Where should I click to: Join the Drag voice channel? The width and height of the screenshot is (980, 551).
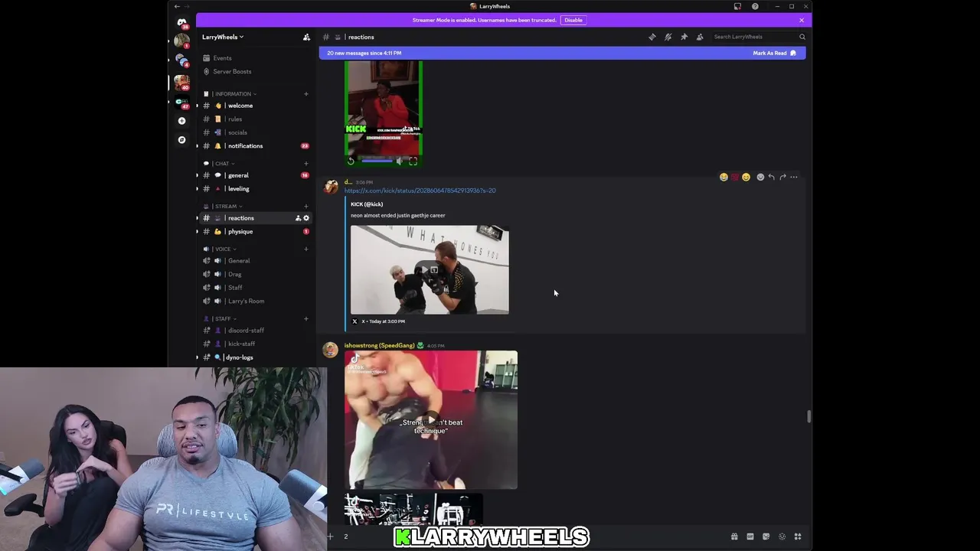click(255, 274)
